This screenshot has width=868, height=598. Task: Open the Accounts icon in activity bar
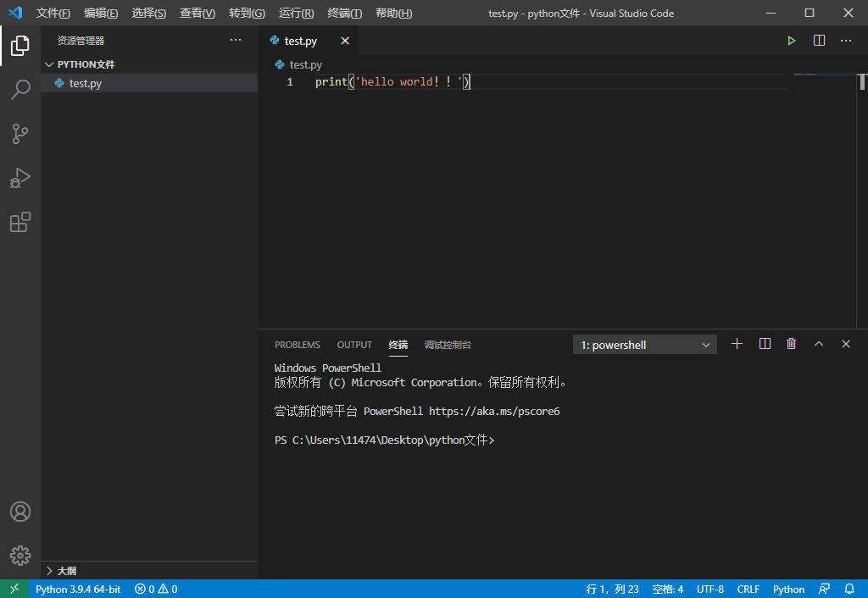click(20, 512)
